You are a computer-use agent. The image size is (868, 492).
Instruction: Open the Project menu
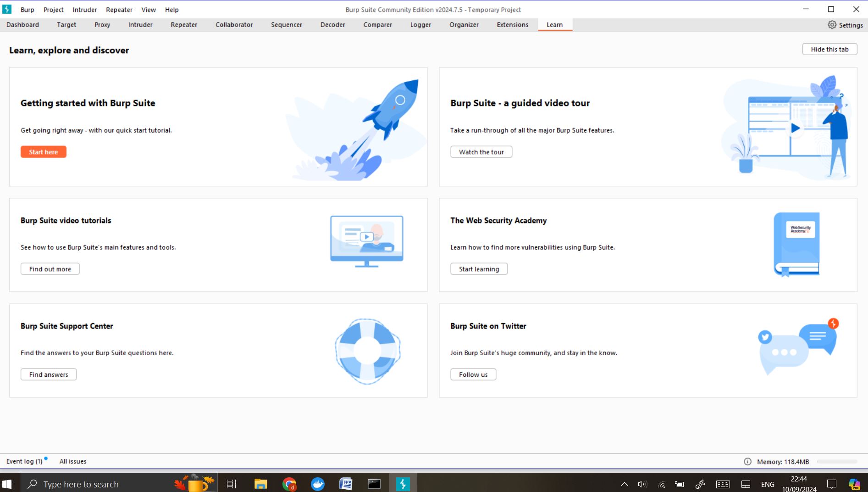53,10
